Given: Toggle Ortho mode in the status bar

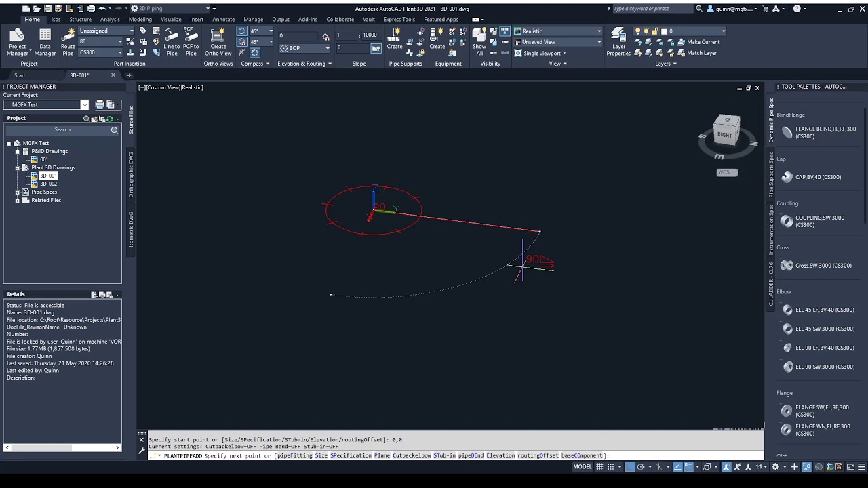Looking at the screenshot, I should pyautogui.click(x=630, y=466).
